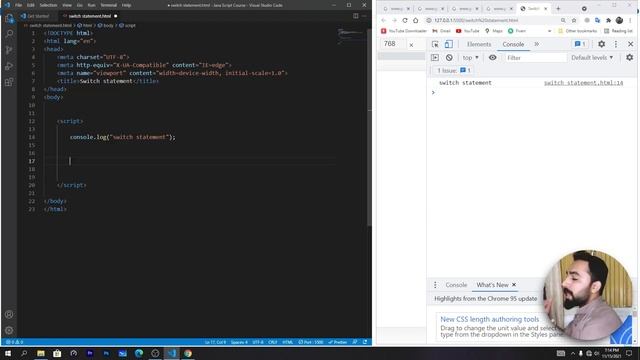Click the clear console icon

(449, 58)
